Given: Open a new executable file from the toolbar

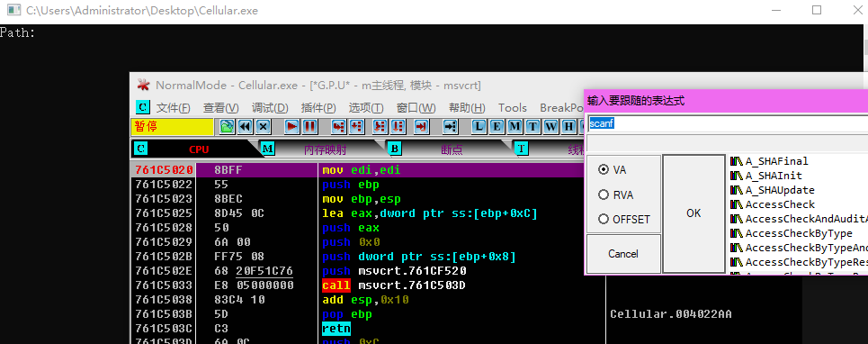Looking at the screenshot, I should pyautogui.click(x=227, y=127).
